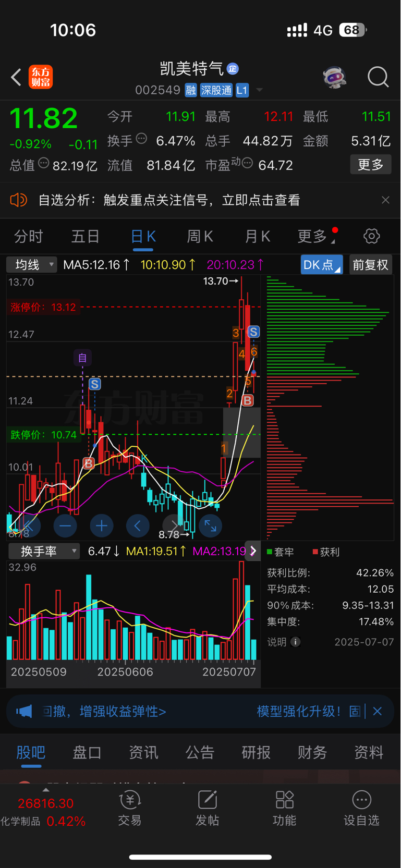The image size is (401, 868).
Task: Zoom out chart with minus button
Action: pyautogui.click(x=65, y=526)
